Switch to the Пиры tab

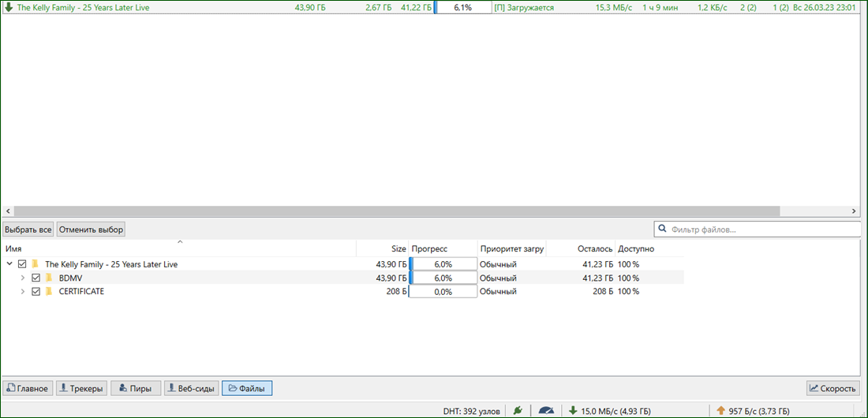click(136, 389)
